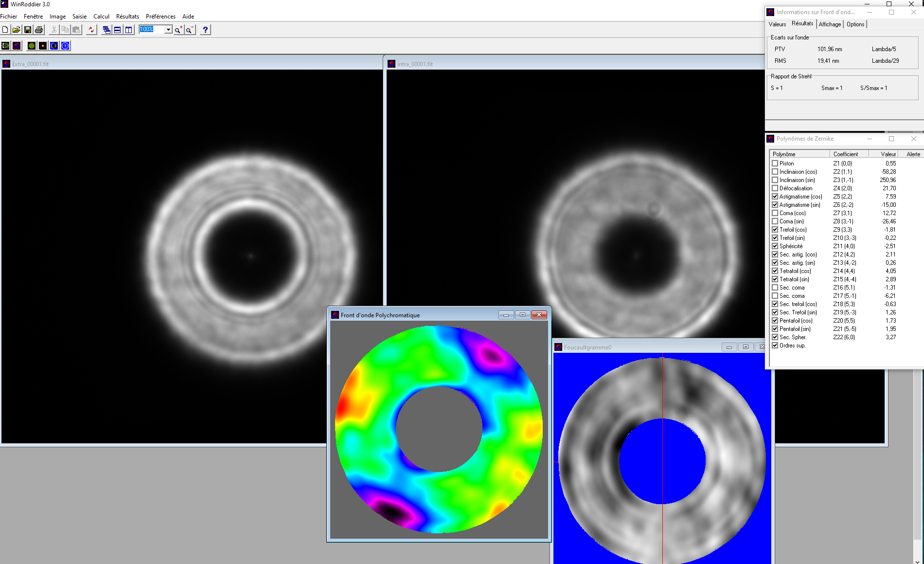Image resolution: width=924 pixels, height=564 pixels.
Task: Show the star image with the orange dot icon
Action: click(43, 46)
